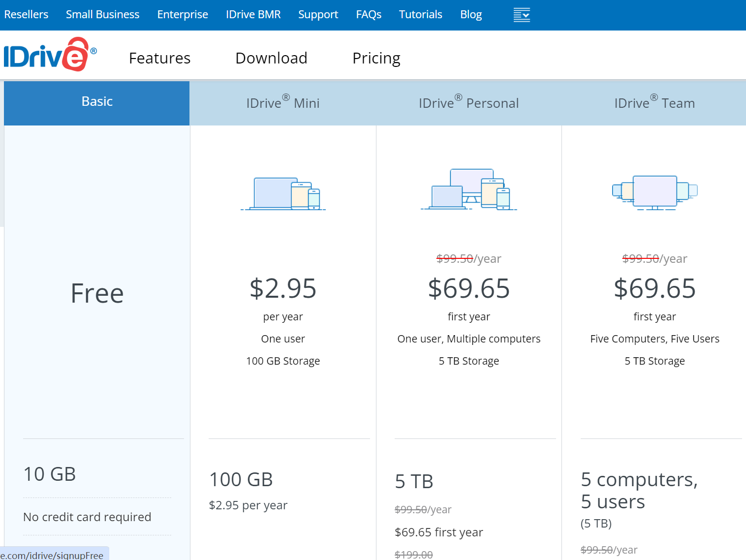Click 'first year' under Team price
746x560 pixels.
[655, 316]
